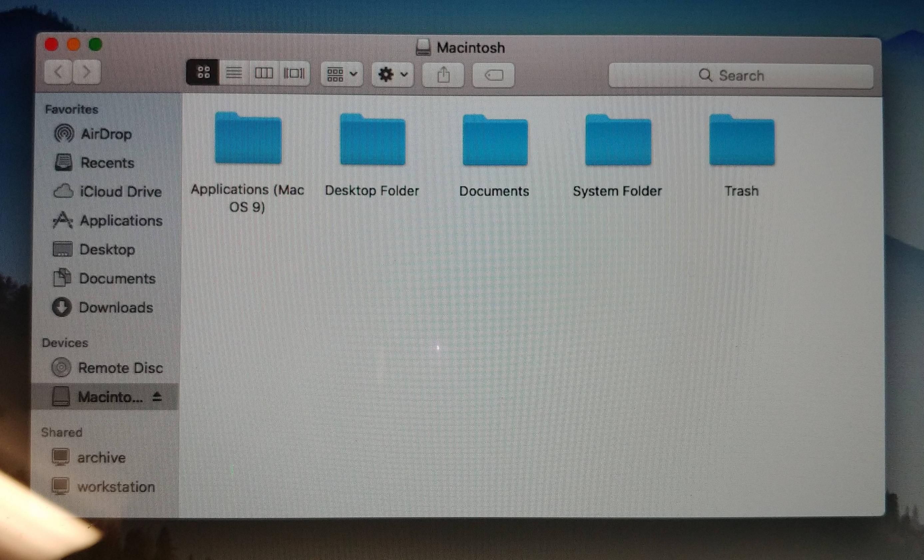Click the Documents sidebar icon

(62, 278)
